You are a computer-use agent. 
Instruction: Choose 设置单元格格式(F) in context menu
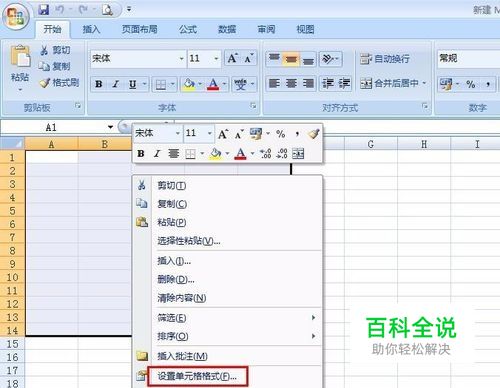pyautogui.click(x=228, y=376)
